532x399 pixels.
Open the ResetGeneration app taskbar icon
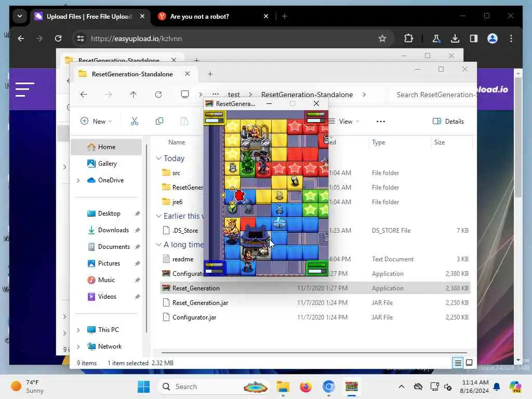point(352,387)
